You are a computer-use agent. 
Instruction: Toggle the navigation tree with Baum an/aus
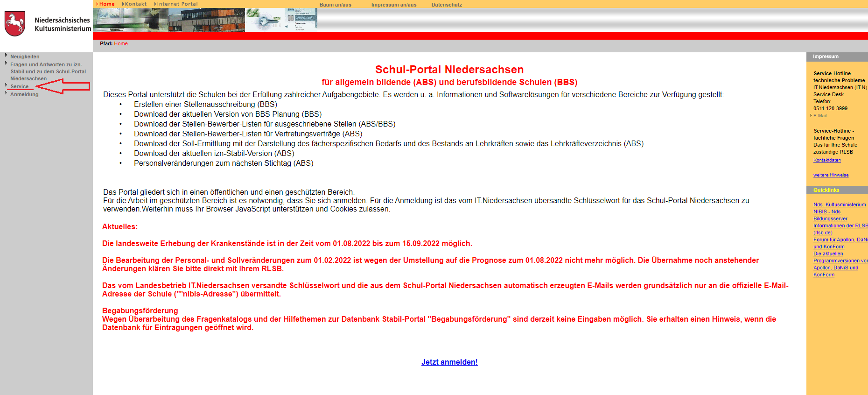[x=335, y=5]
